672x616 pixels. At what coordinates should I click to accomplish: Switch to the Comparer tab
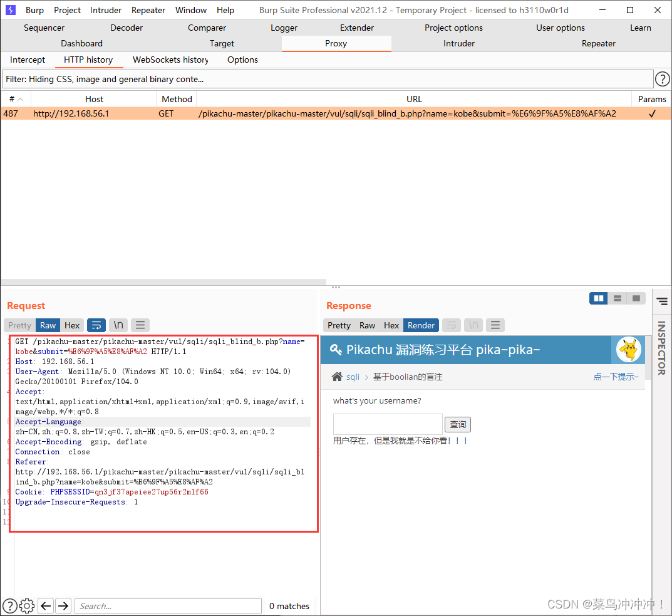pos(207,28)
